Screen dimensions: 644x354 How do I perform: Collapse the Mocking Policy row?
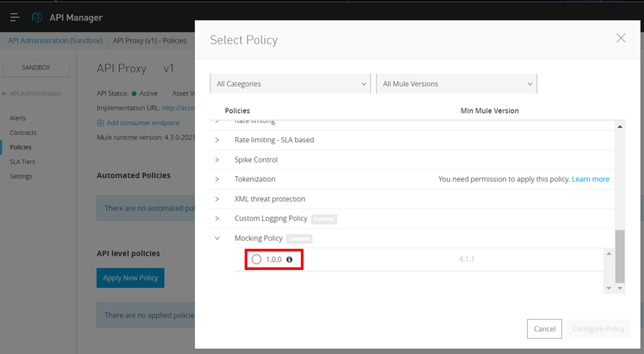pyautogui.click(x=217, y=238)
